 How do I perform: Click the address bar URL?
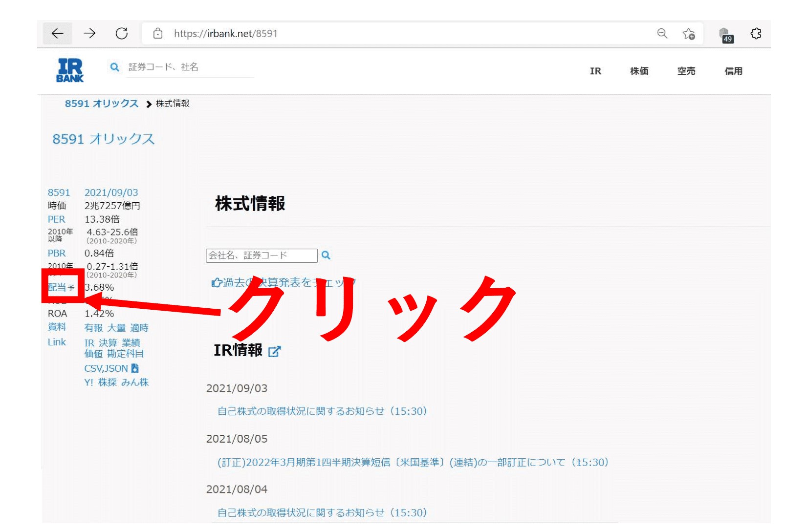[225, 34]
